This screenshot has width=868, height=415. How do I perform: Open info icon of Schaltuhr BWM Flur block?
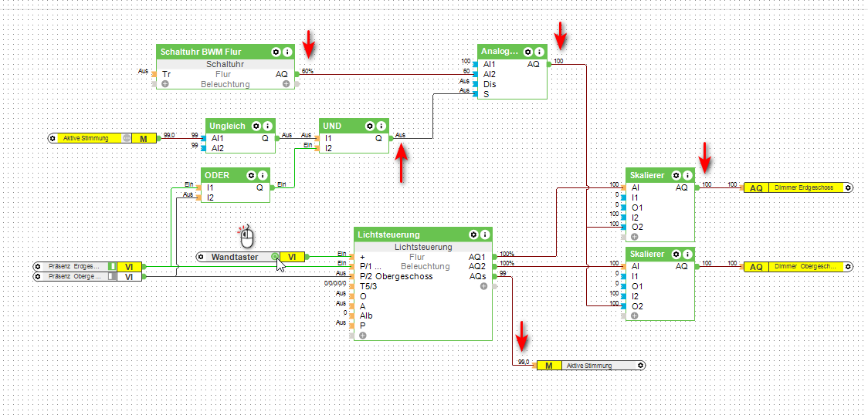point(287,52)
